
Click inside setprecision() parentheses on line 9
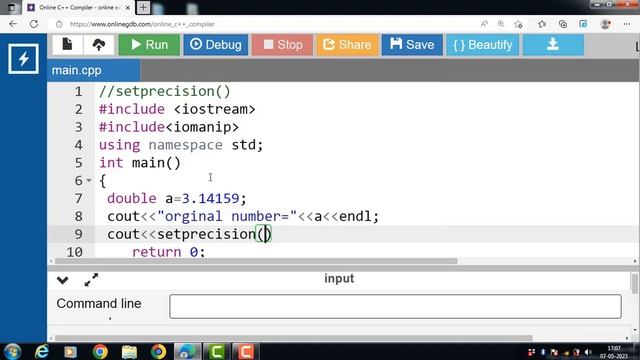pos(265,234)
